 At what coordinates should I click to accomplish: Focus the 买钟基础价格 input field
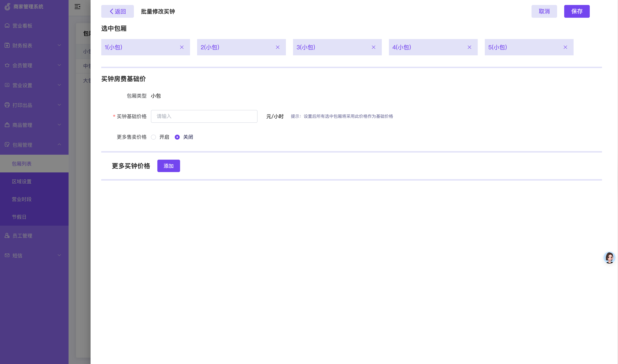pos(204,116)
